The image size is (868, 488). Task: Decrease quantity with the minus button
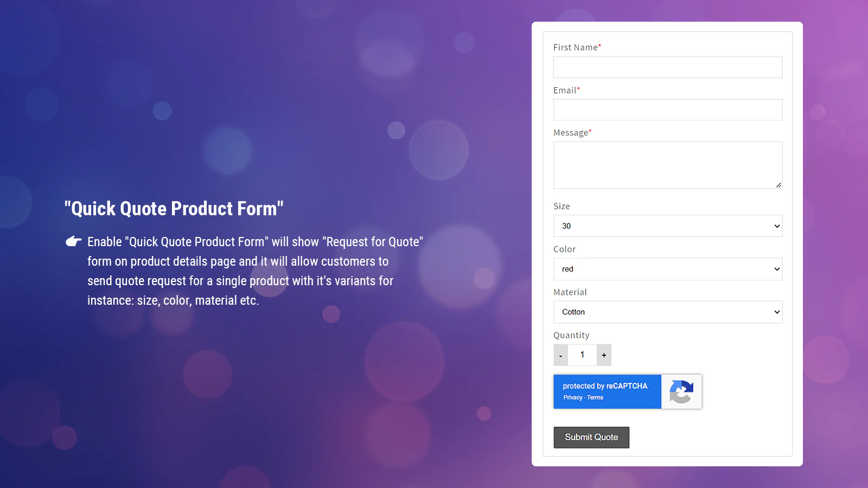click(x=560, y=355)
